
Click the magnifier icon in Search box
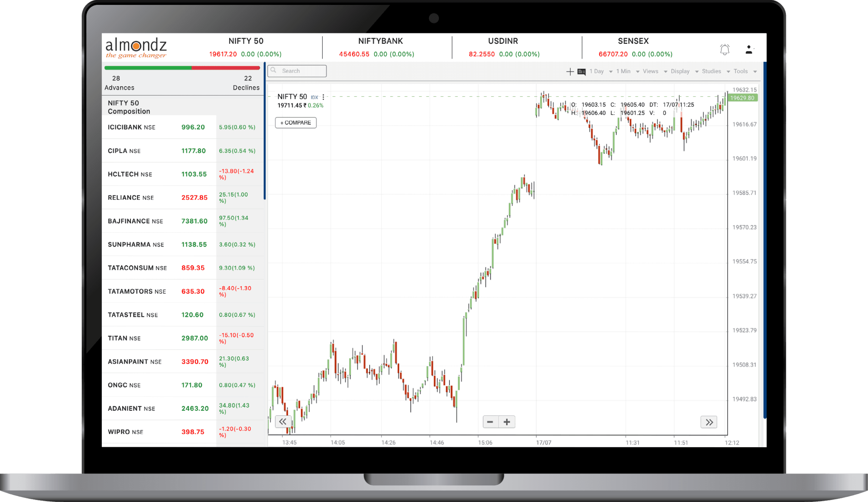coord(274,70)
